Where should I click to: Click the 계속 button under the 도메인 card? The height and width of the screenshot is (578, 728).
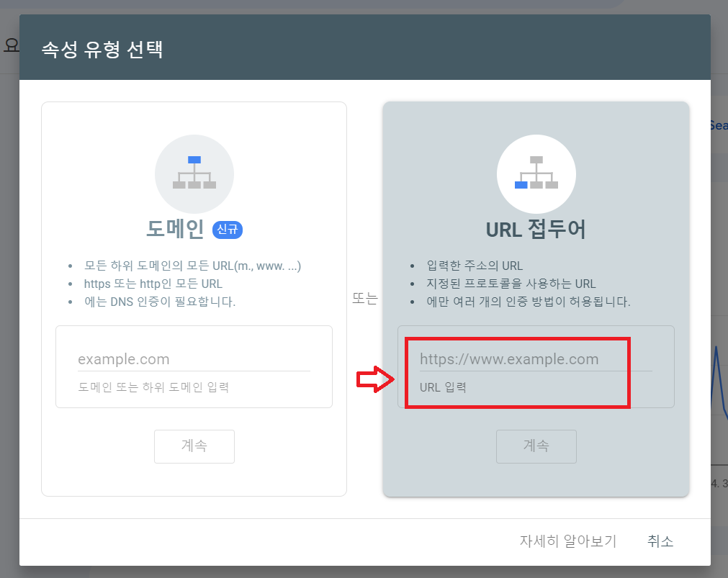[x=194, y=446]
